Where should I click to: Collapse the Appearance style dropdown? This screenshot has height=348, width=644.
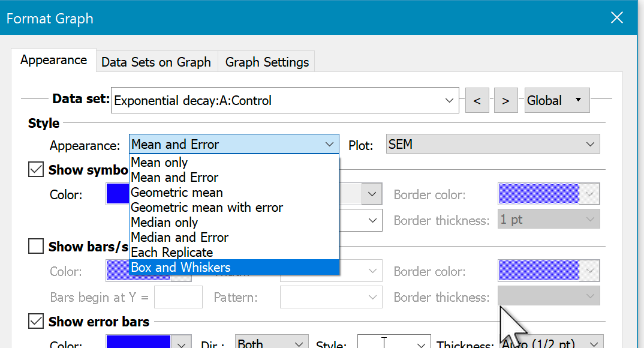(x=329, y=145)
